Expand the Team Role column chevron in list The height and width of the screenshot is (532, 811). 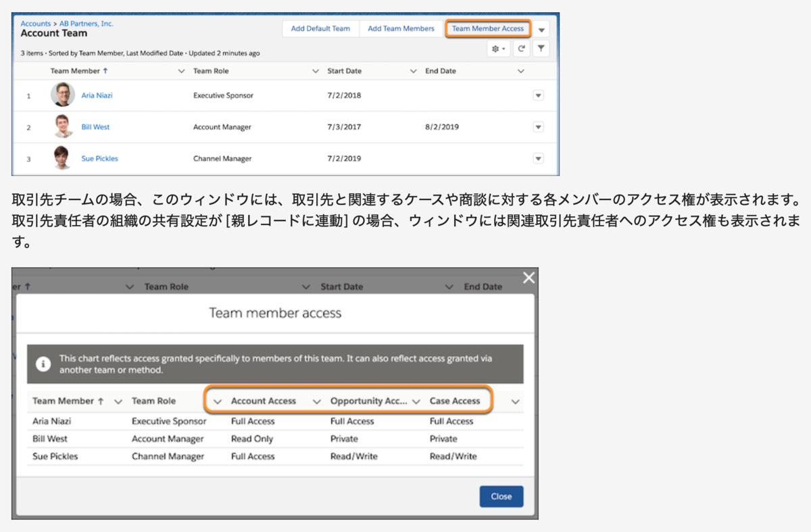(x=316, y=71)
